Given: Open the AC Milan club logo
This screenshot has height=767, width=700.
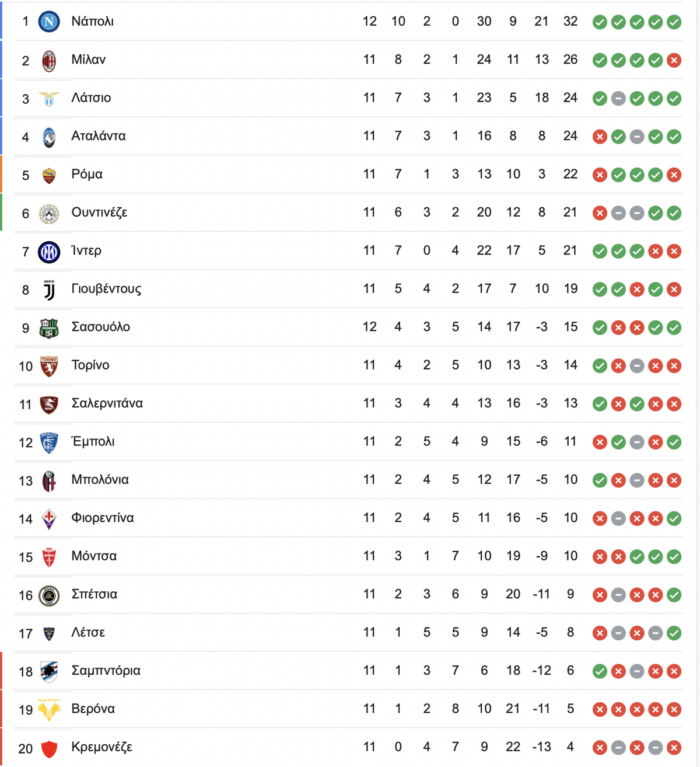Looking at the screenshot, I should pos(49,60).
